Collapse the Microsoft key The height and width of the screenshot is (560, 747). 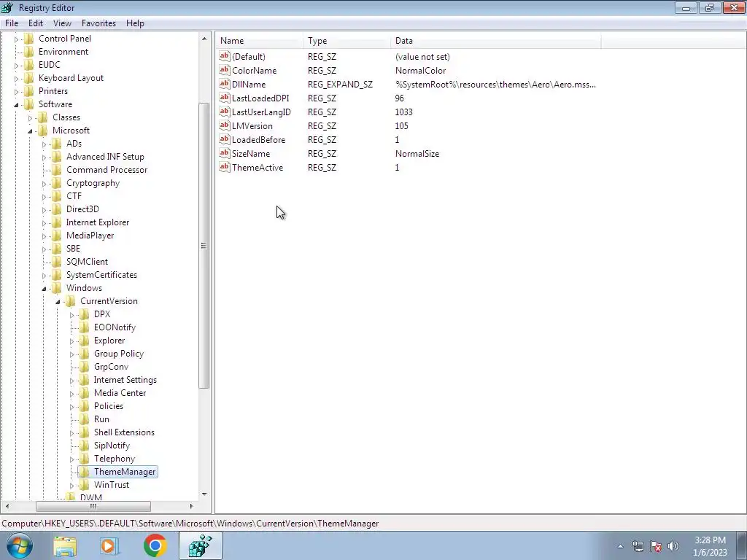[30, 131]
